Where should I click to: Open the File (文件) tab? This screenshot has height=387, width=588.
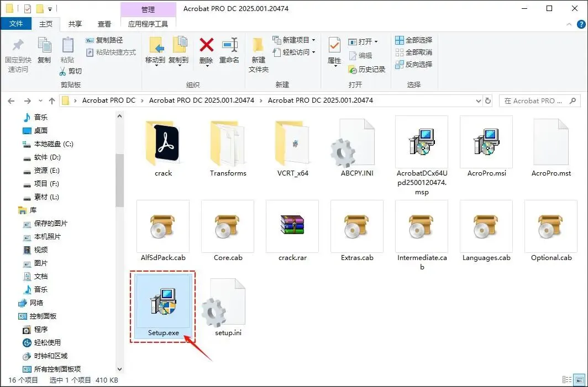point(16,24)
